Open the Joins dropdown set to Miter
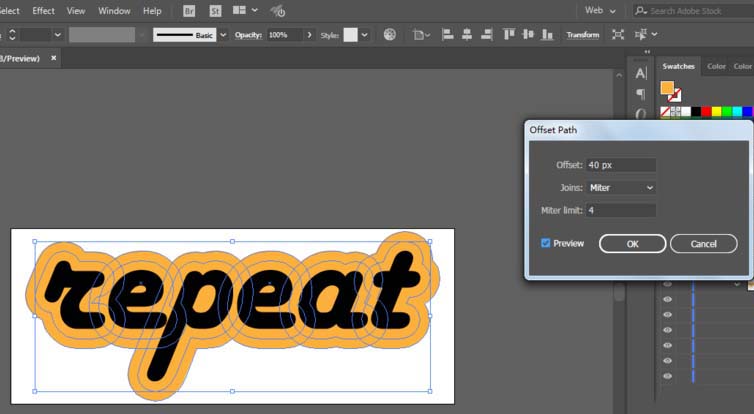The width and height of the screenshot is (754, 414). coord(621,187)
